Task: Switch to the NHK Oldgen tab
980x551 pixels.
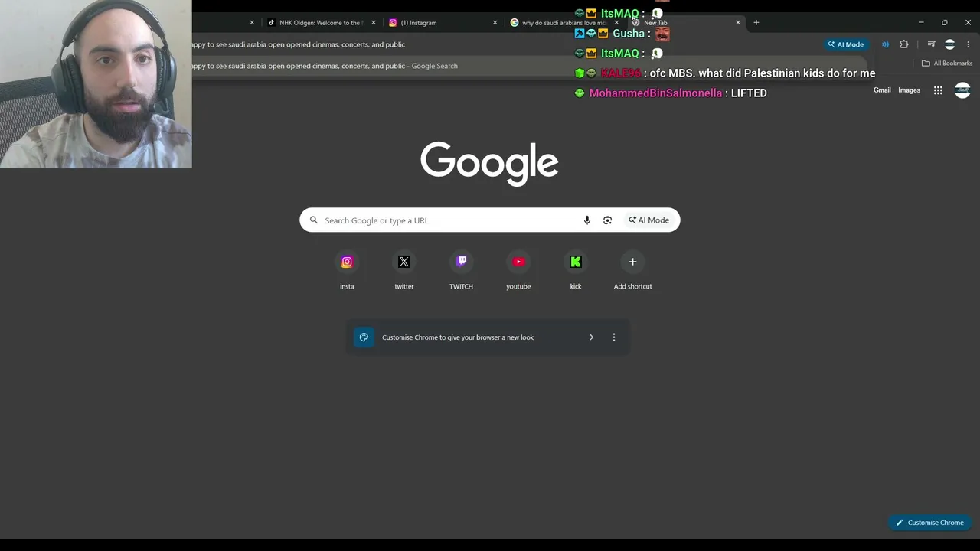Action: point(320,23)
